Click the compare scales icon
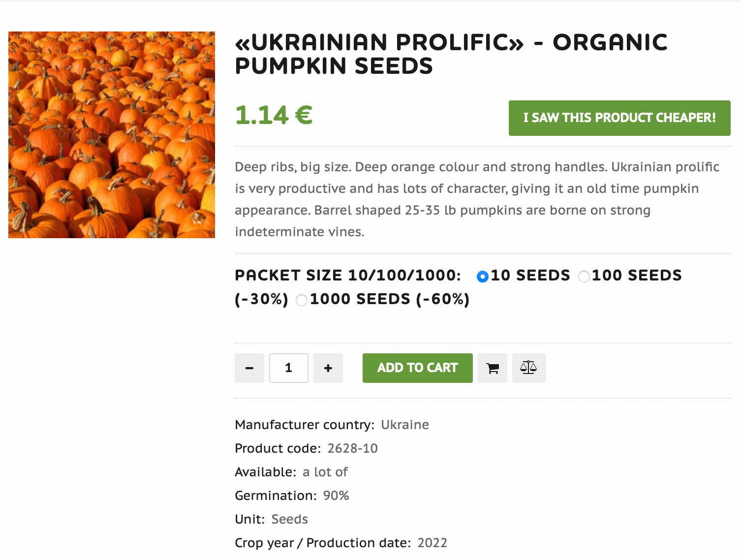Image resolution: width=741 pixels, height=560 pixels. pos(529,368)
